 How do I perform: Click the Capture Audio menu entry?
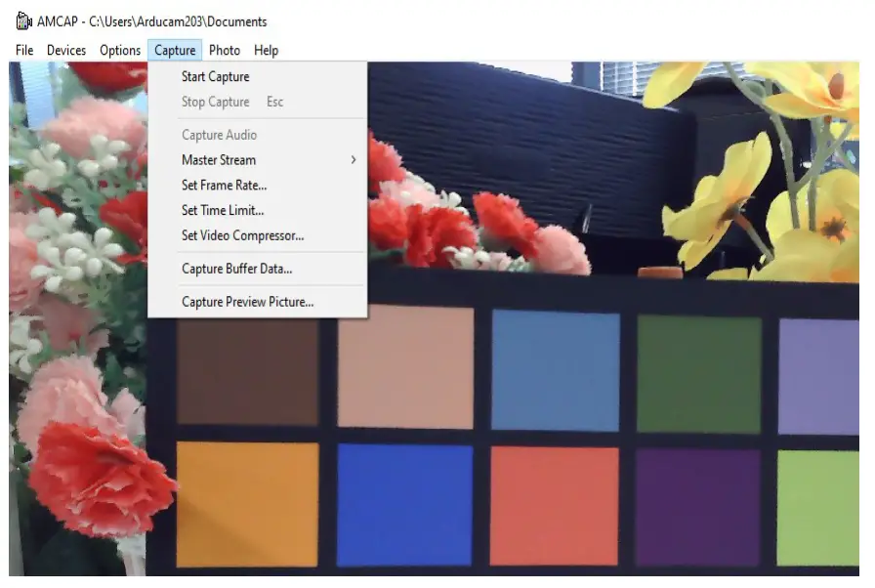coord(257,135)
